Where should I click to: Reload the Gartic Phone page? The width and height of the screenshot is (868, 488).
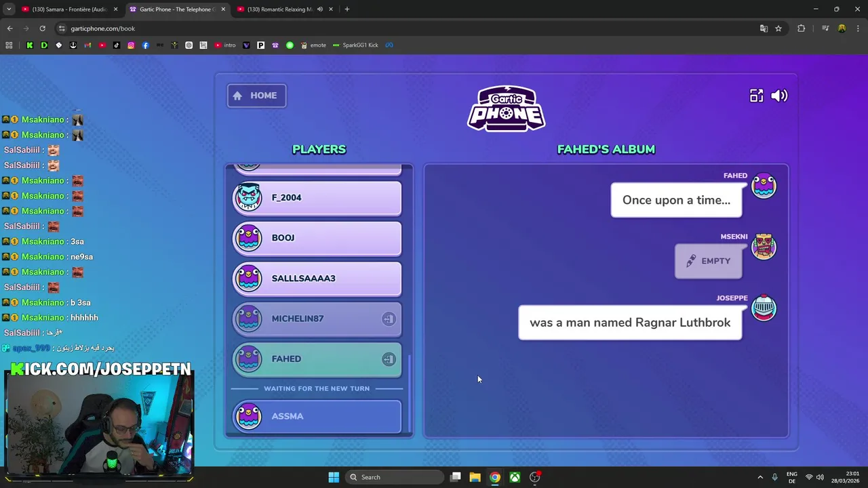42,28
